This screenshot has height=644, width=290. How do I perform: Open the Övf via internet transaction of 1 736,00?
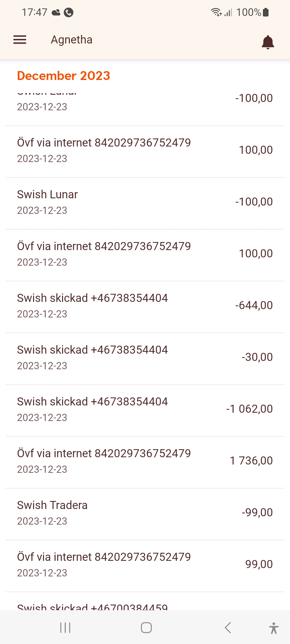(x=145, y=461)
